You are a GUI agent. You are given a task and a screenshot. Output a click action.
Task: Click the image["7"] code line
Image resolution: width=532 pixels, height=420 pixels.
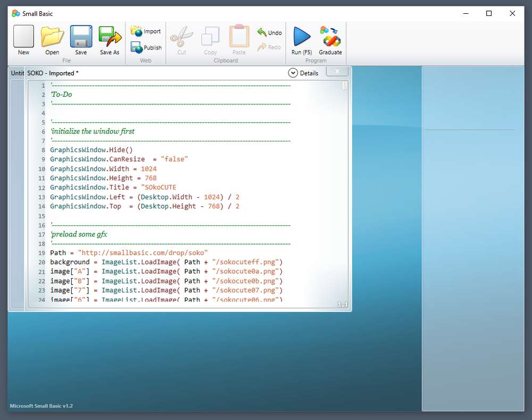coord(166,290)
